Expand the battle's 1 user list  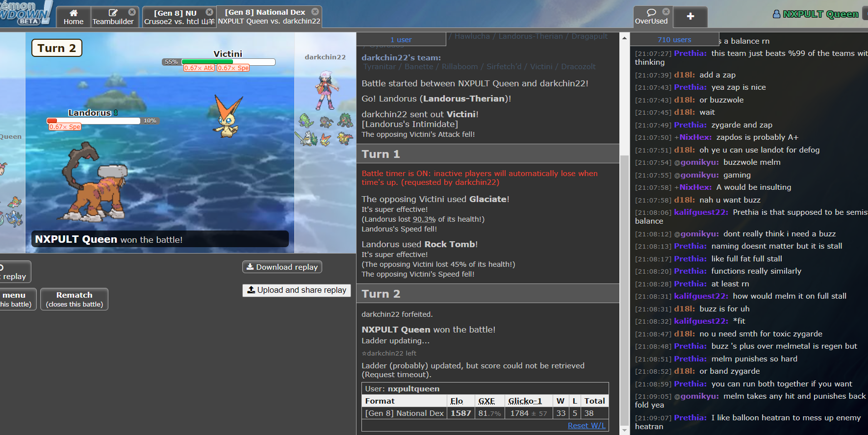pos(401,40)
